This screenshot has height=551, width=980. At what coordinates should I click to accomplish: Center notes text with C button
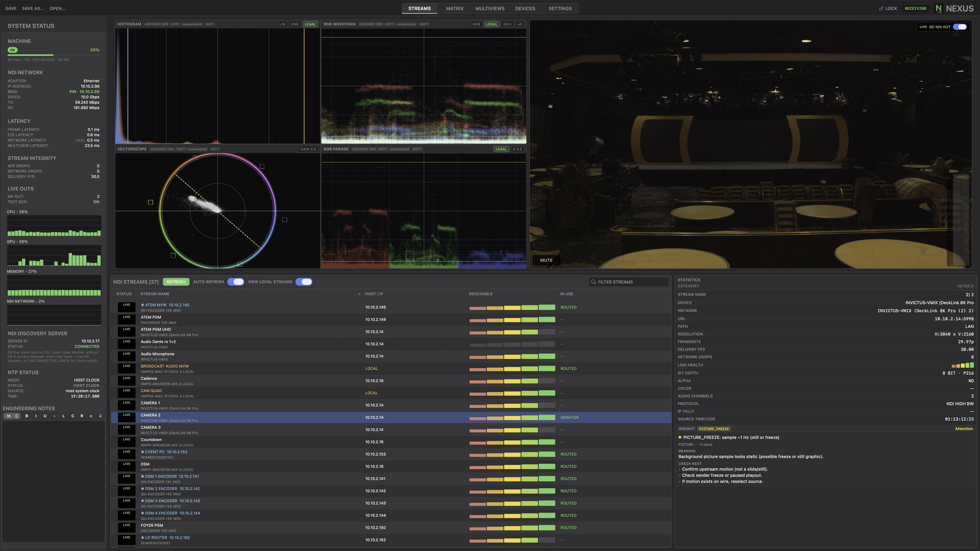point(73,416)
